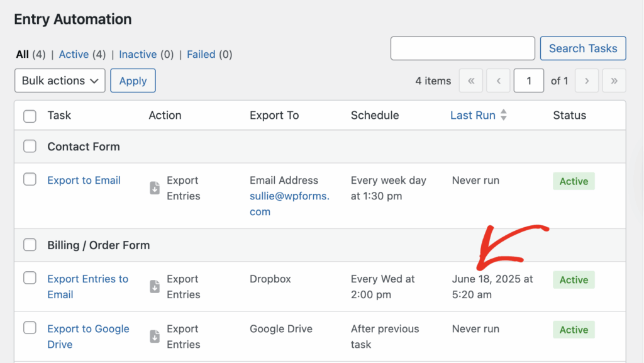Go to the next page with the single-right arrow

pos(587,81)
